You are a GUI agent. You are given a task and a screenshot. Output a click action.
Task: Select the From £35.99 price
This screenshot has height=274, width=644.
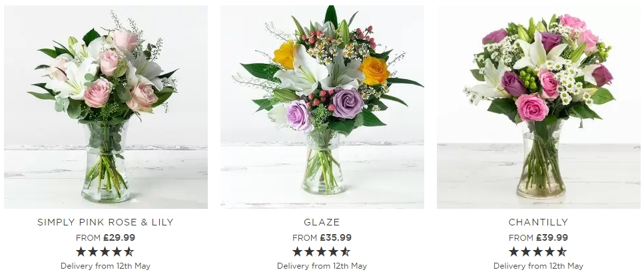point(322,237)
